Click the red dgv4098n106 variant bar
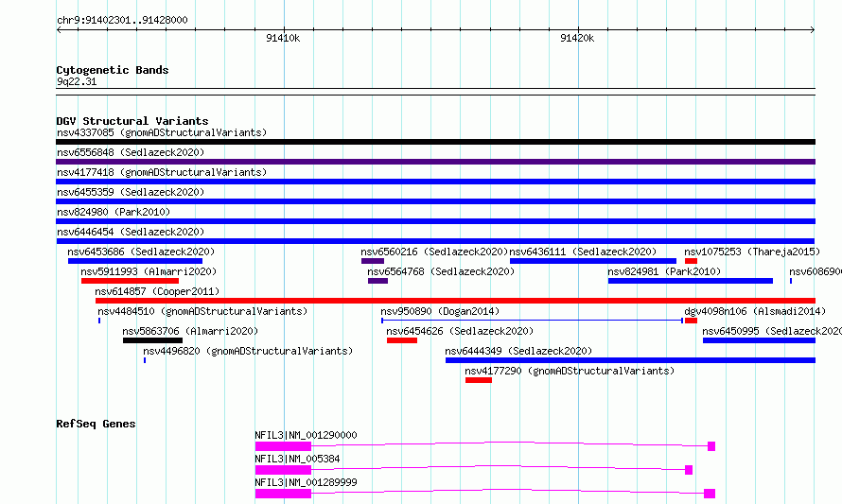Viewport: 842px width, 504px height. tap(692, 321)
